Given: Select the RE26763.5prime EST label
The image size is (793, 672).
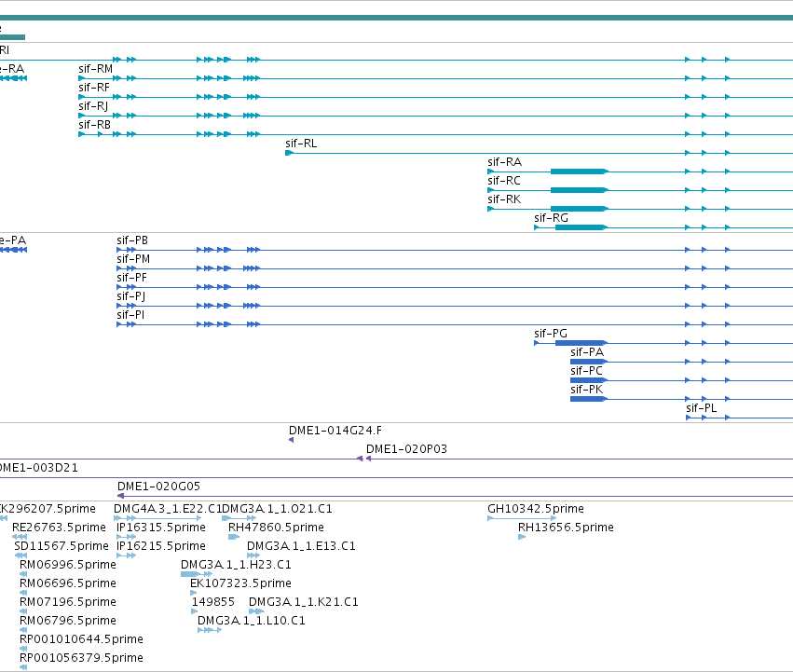Looking at the screenshot, I should [59, 528].
